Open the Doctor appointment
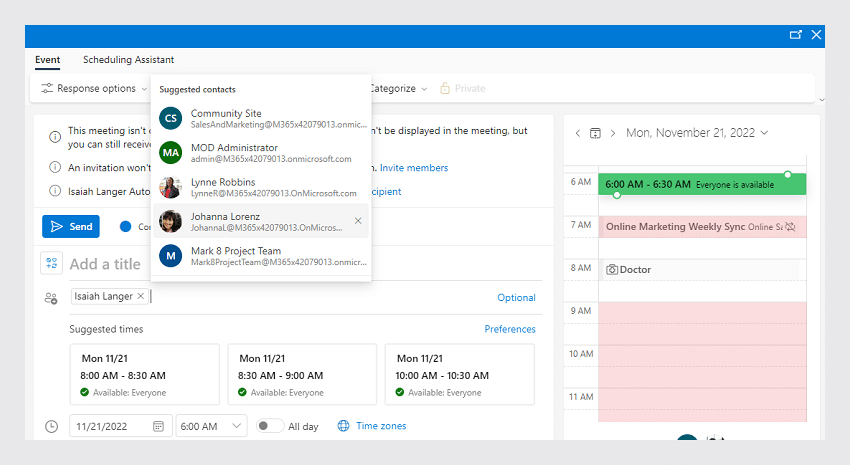The height and width of the screenshot is (465, 850). pyautogui.click(x=701, y=269)
